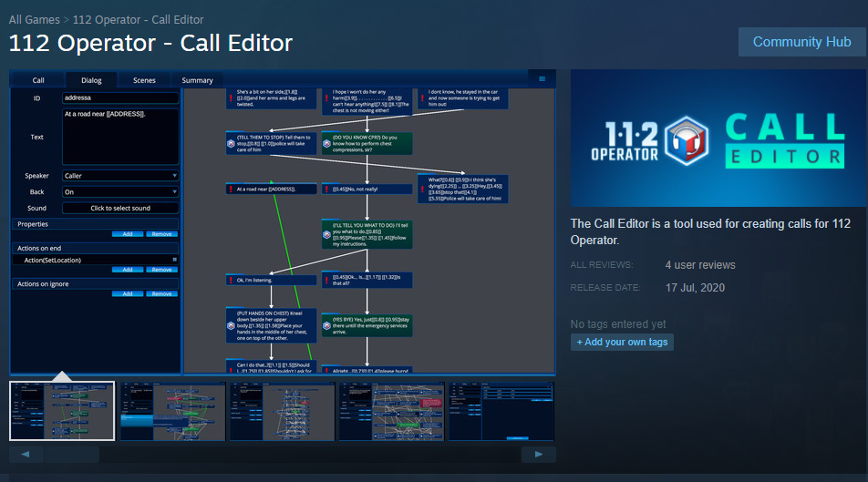Click Remove under Actions on end
Image resolution: width=868 pixels, height=482 pixels.
coord(161,270)
